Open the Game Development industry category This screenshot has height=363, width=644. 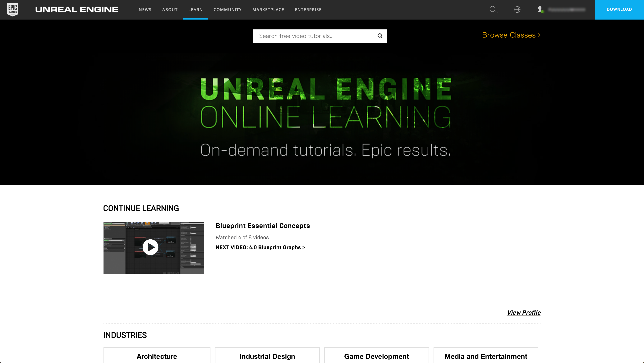tap(376, 356)
